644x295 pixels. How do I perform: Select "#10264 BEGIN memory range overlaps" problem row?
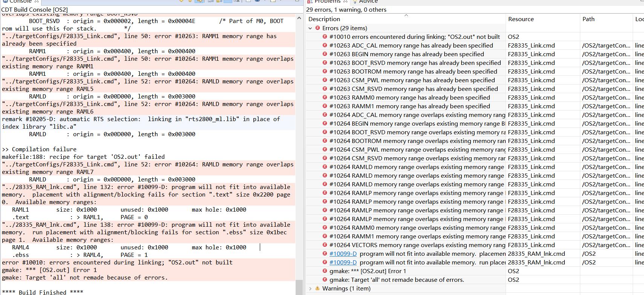pos(475,123)
